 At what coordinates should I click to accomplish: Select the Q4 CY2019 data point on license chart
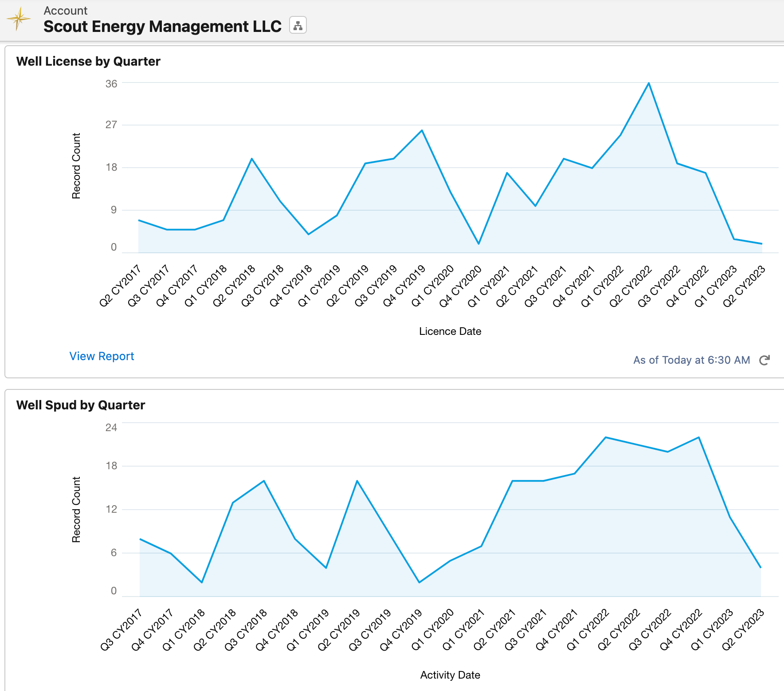point(422,130)
